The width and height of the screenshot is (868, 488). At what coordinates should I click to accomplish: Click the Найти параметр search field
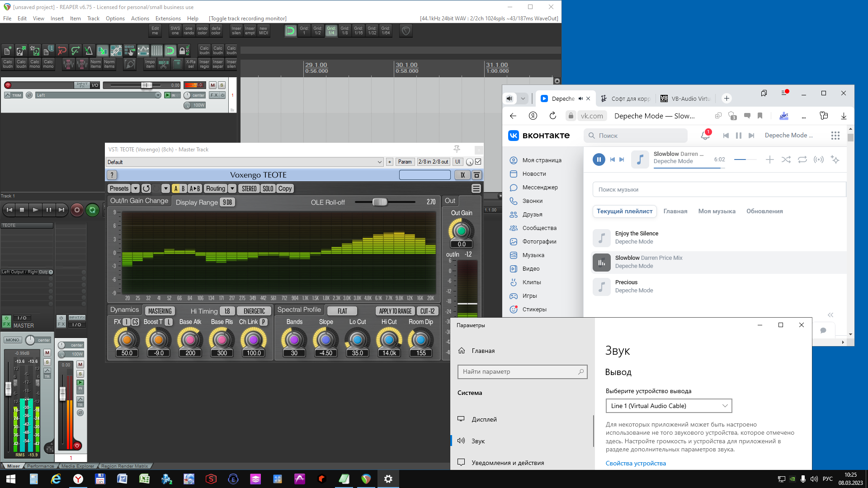(x=522, y=371)
